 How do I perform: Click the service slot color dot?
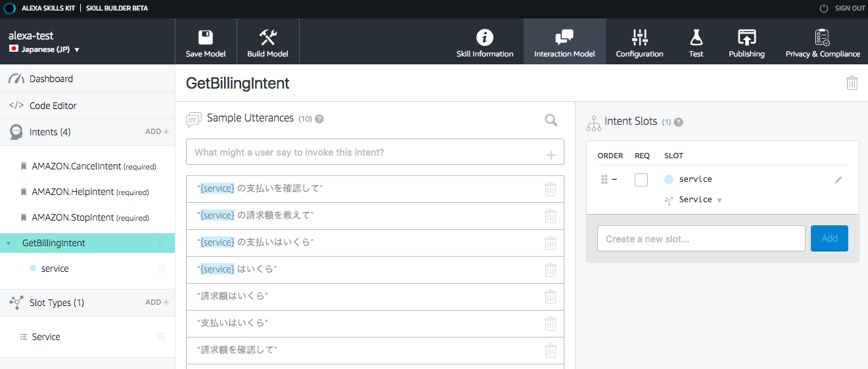pyautogui.click(x=669, y=179)
